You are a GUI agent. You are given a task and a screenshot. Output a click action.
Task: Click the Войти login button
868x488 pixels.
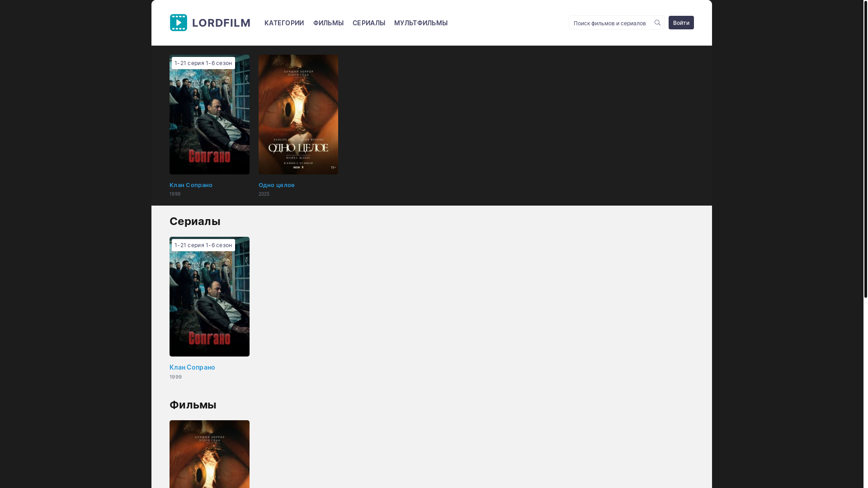681,23
